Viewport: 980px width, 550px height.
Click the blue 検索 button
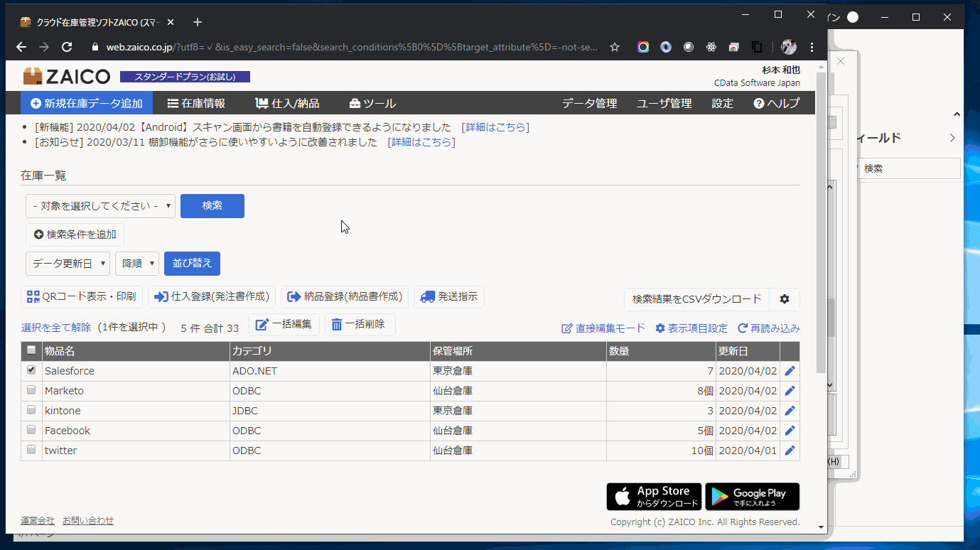pyautogui.click(x=212, y=206)
